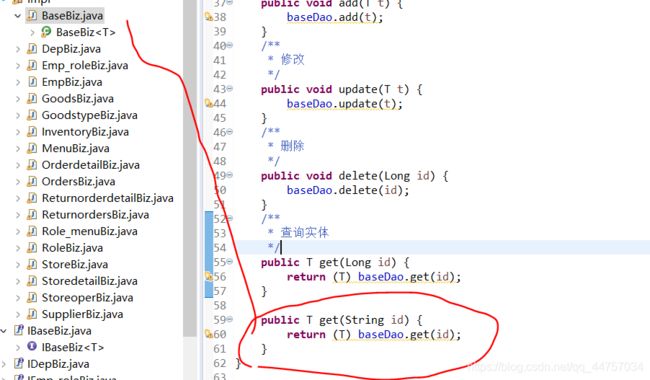The height and width of the screenshot is (380, 650).
Task: Fold the comment block at line 40
Action: tap(230, 45)
